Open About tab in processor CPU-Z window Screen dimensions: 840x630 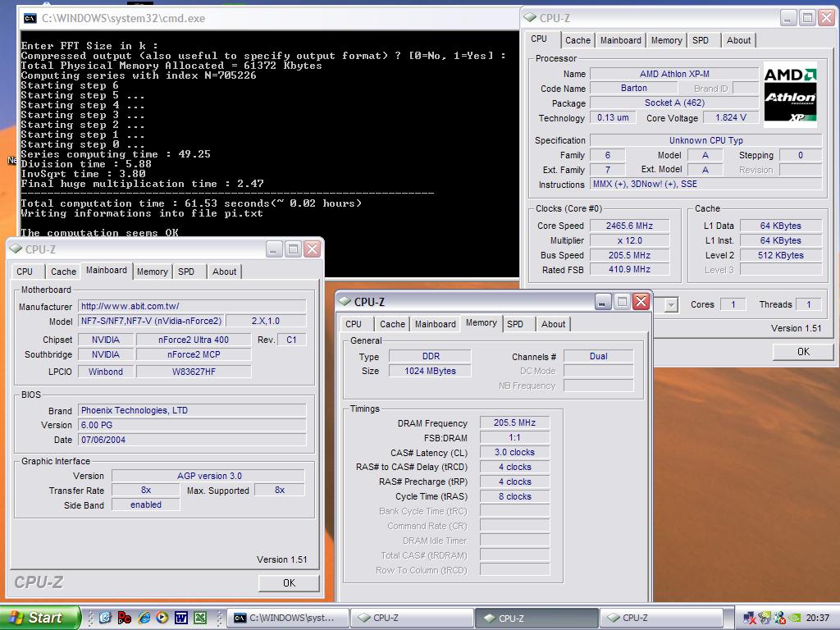pyautogui.click(x=738, y=40)
